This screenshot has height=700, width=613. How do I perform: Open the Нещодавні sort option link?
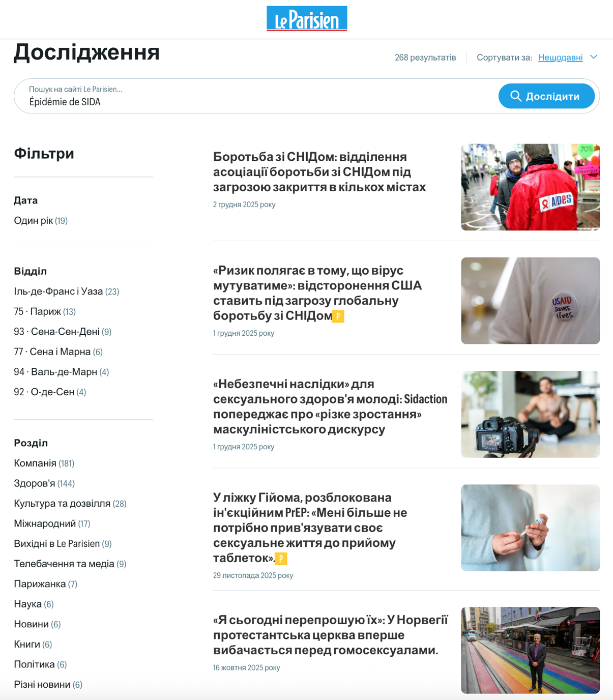[x=560, y=57]
